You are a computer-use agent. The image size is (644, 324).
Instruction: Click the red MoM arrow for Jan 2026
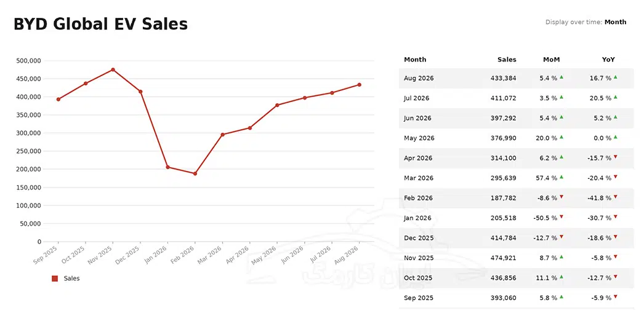(x=561, y=216)
